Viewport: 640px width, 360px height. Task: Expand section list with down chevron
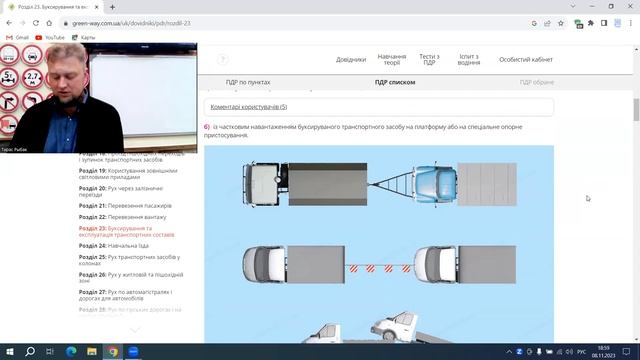click(x=135, y=329)
